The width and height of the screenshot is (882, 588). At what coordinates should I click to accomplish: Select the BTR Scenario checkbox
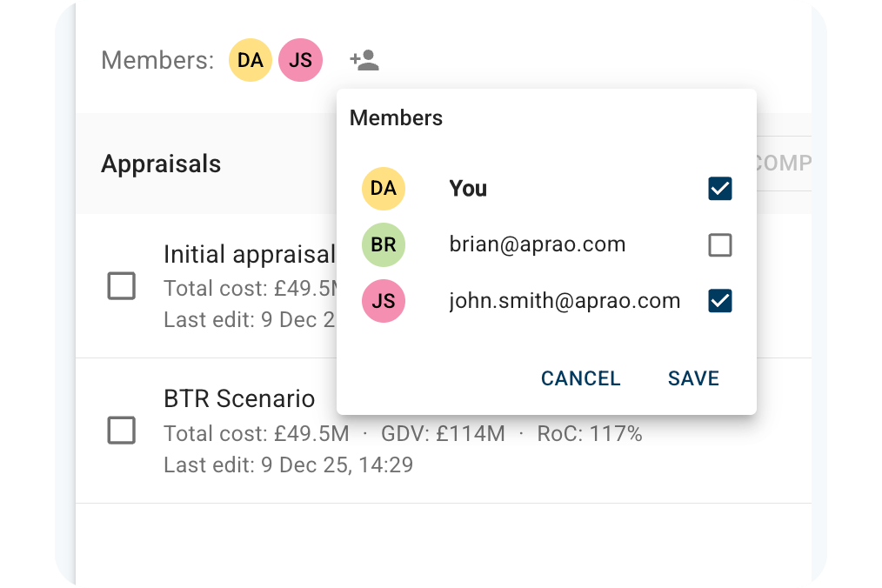click(x=121, y=430)
